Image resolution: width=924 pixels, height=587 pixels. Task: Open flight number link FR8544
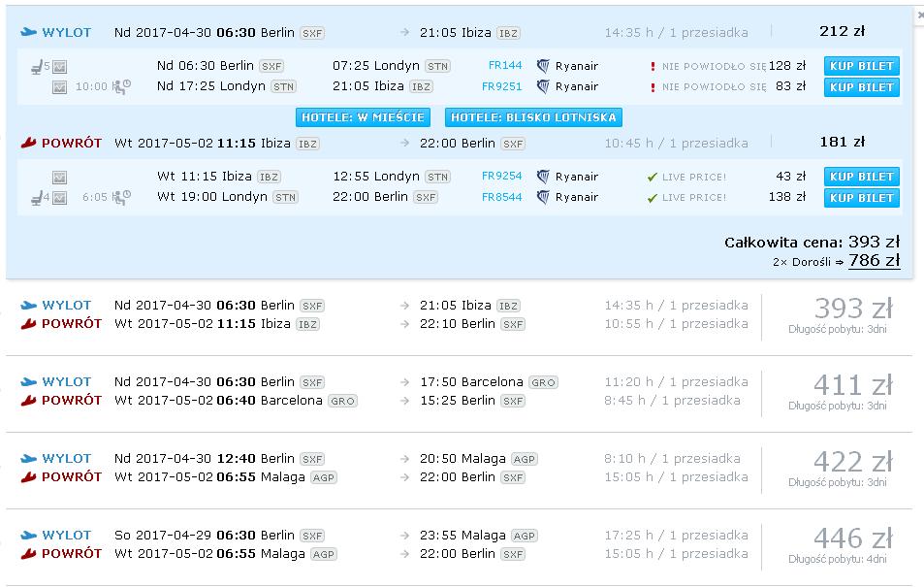[501, 197]
